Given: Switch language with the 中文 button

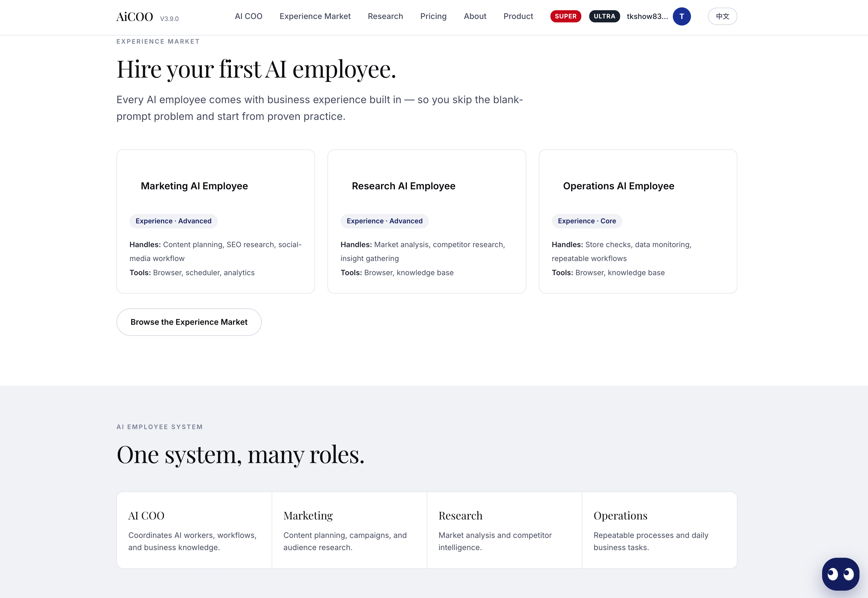Looking at the screenshot, I should (722, 16).
